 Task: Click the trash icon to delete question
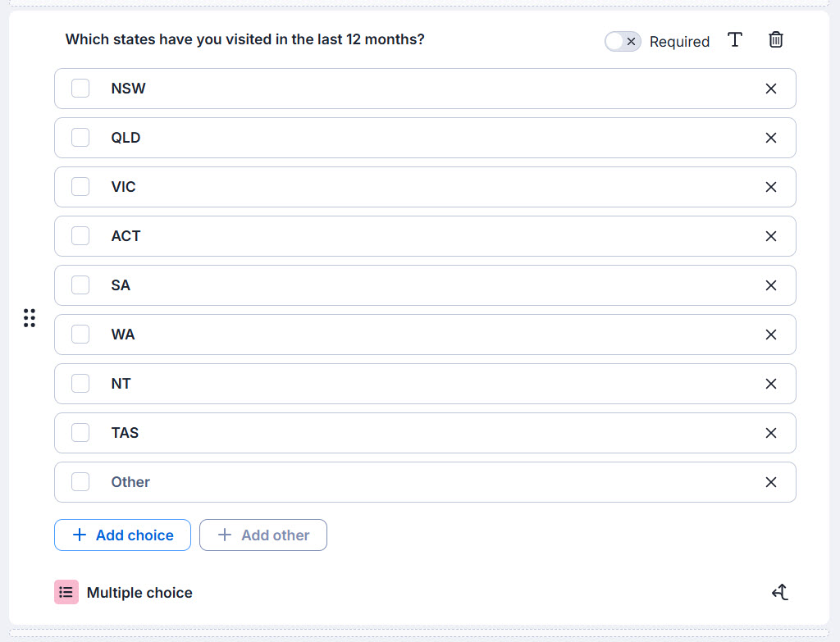coord(775,39)
